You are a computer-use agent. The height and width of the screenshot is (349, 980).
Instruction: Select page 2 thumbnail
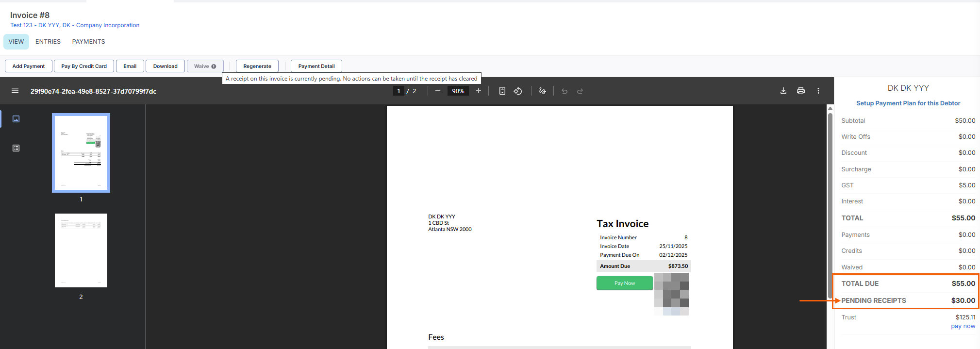pyautogui.click(x=81, y=250)
